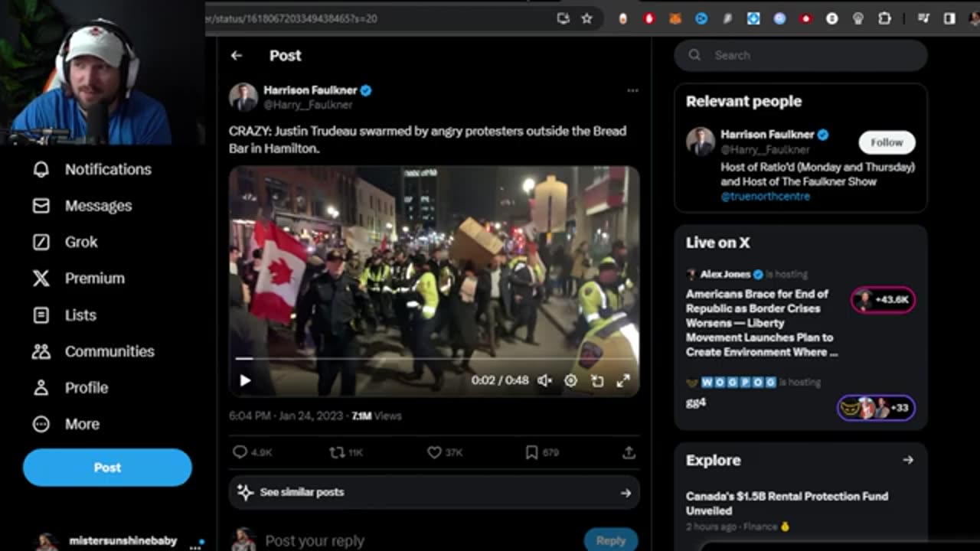The width and height of the screenshot is (980, 551).
Task: Open Premium in the sidebar
Action: click(x=78, y=279)
